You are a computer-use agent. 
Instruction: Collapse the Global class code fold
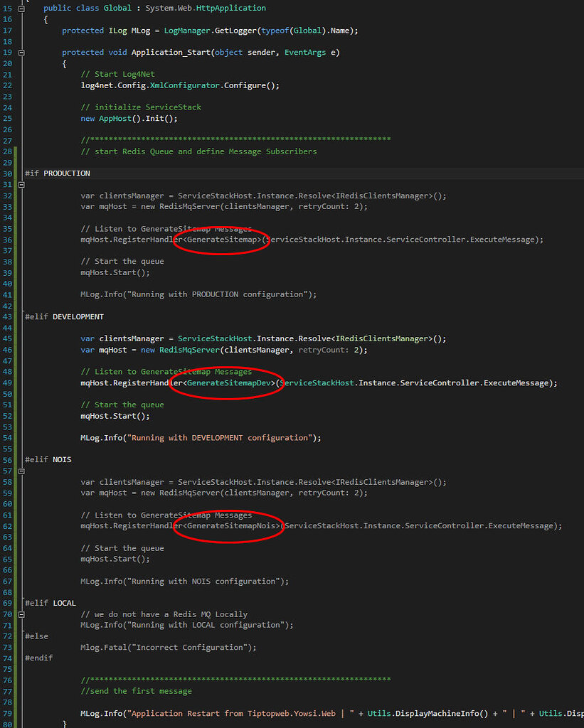pos(21,8)
